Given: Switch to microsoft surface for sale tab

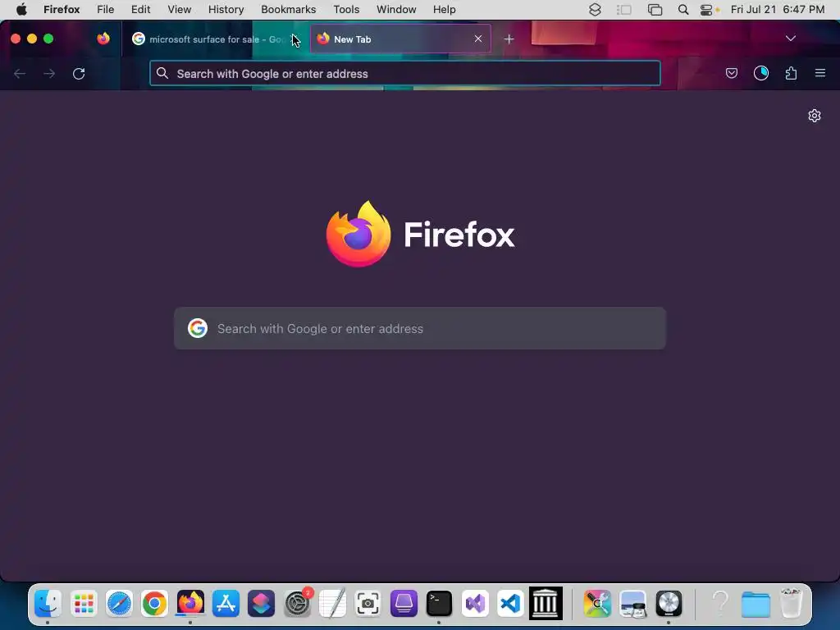Looking at the screenshot, I should point(215,39).
